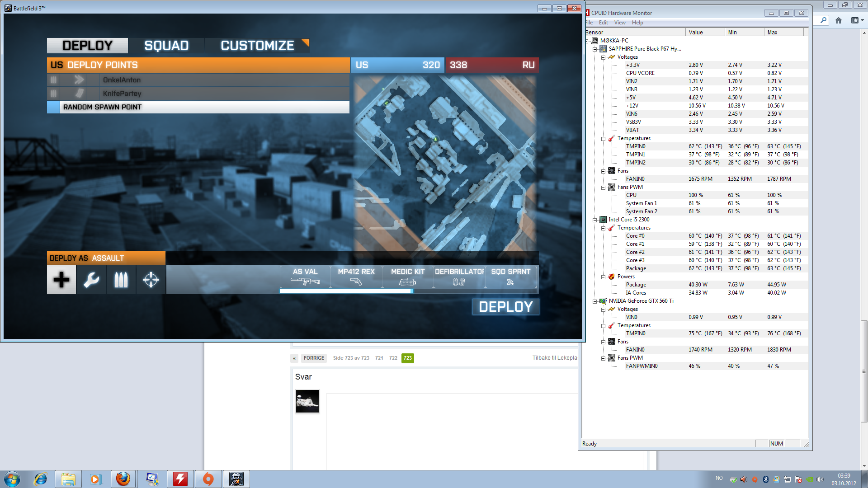Open the Origin client from the taskbar
This screenshot has height=488, width=868.
pyautogui.click(x=208, y=479)
